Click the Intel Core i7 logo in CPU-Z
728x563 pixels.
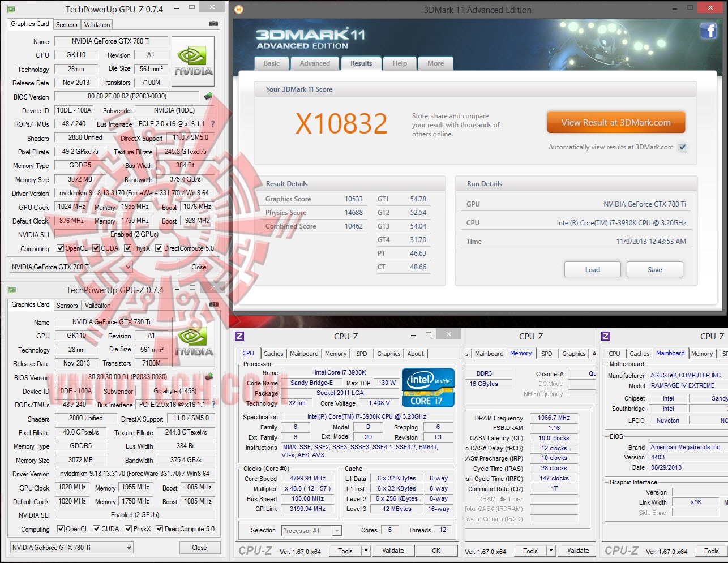point(429,388)
